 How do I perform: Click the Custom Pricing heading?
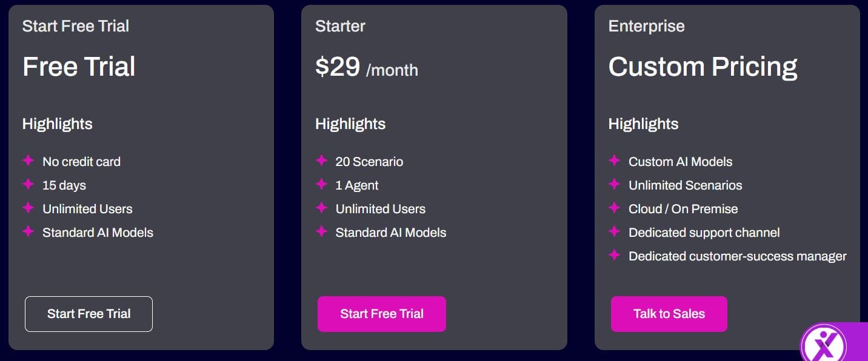click(703, 67)
